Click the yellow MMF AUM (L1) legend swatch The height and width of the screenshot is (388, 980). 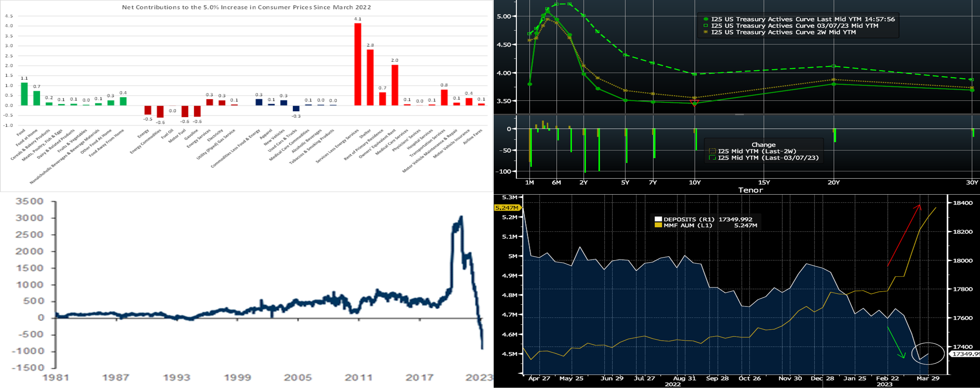point(658,225)
